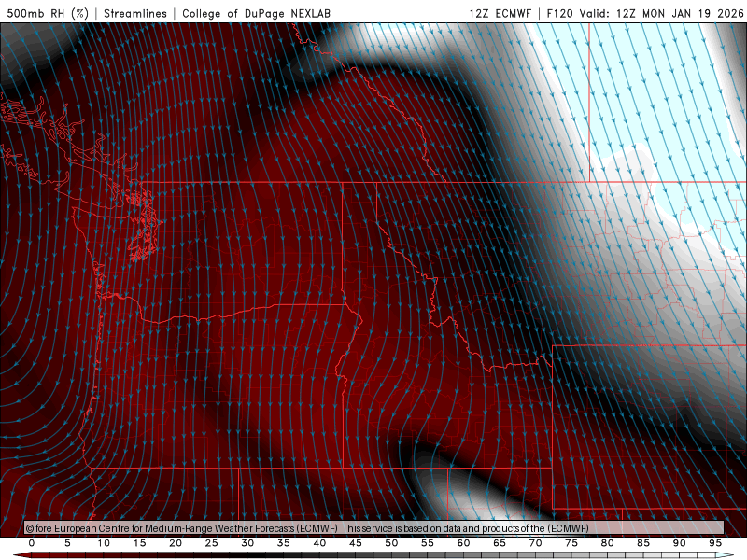Select the '10' label on the RH scale
Screen dimensions: 747x560
pos(104,543)
